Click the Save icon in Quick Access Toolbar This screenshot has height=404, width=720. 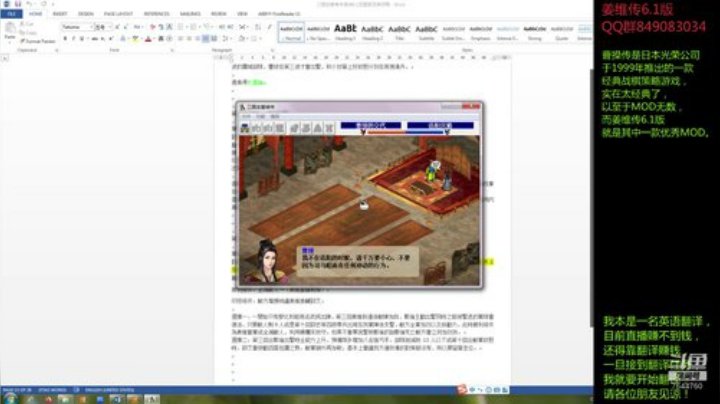18,4
